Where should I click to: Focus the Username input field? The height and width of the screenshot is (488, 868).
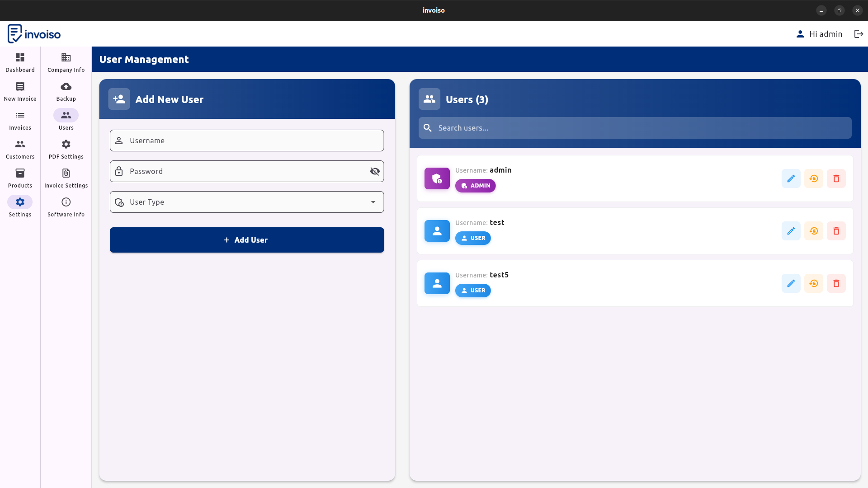point(247,141)
